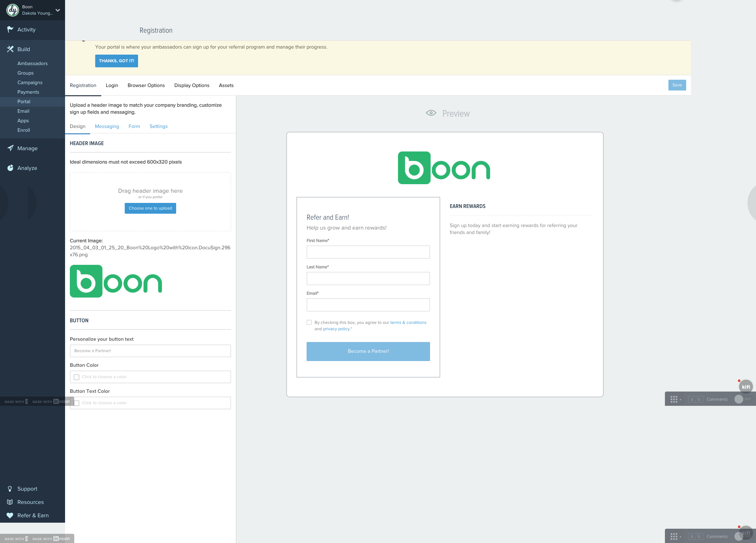756x543 pixels.
Task: Open Groups in the sidebar
Action: [x=25, y=73]
